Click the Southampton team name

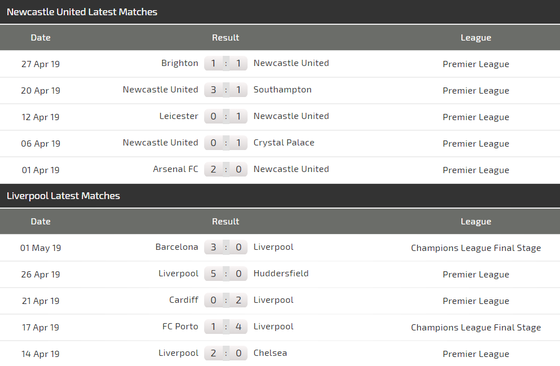282,90
